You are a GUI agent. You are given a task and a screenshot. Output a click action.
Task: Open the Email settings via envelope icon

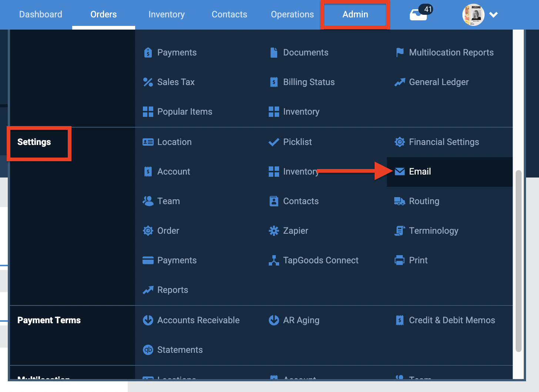[x=399, y=171]
